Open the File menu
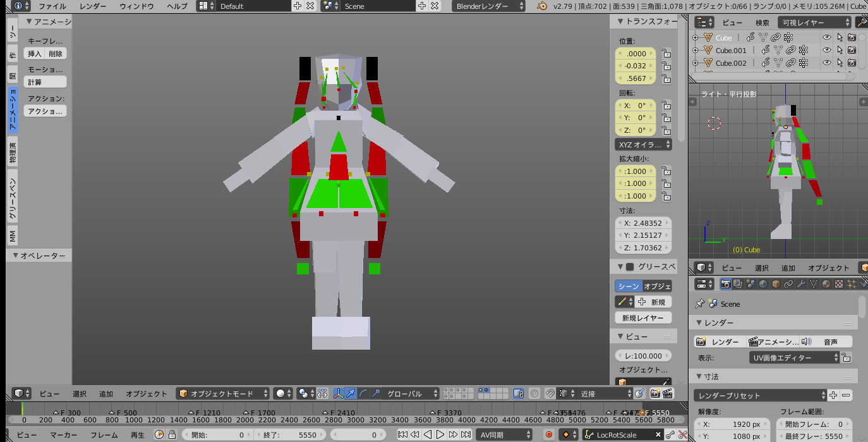868x442 pixels. [52, 6]
